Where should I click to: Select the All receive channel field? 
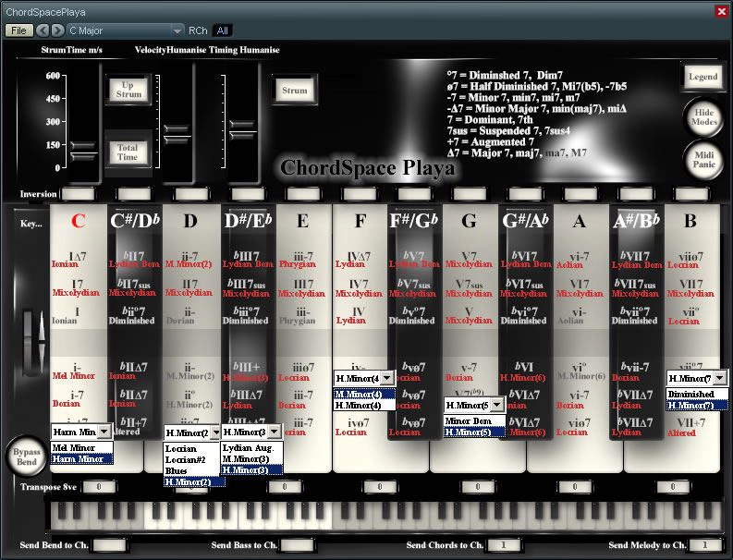(223, 30)
